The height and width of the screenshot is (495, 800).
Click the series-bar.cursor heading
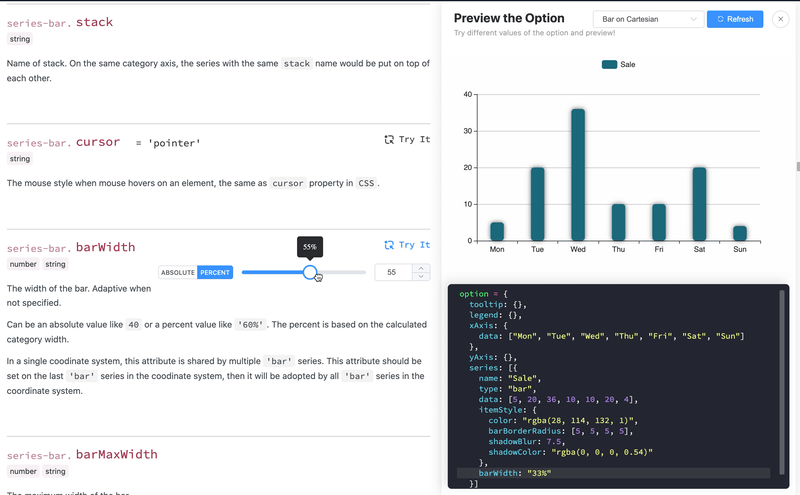point(63,142)
